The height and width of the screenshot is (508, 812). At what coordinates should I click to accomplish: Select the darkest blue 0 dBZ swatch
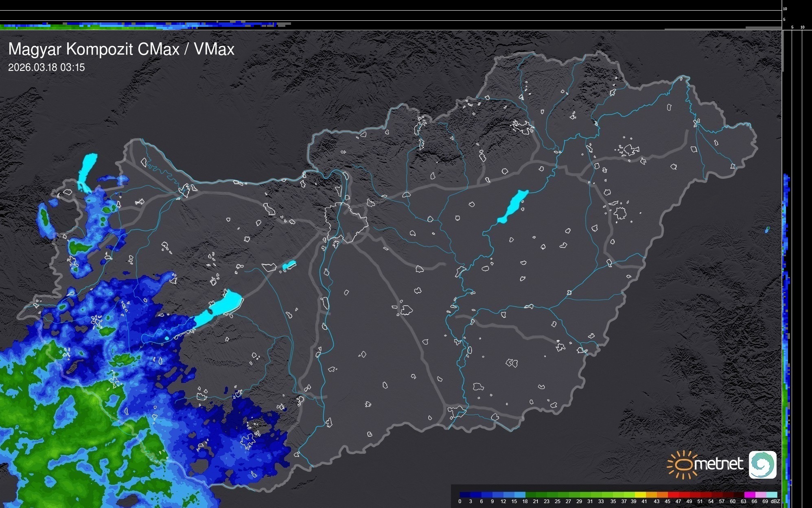point(465,495)
